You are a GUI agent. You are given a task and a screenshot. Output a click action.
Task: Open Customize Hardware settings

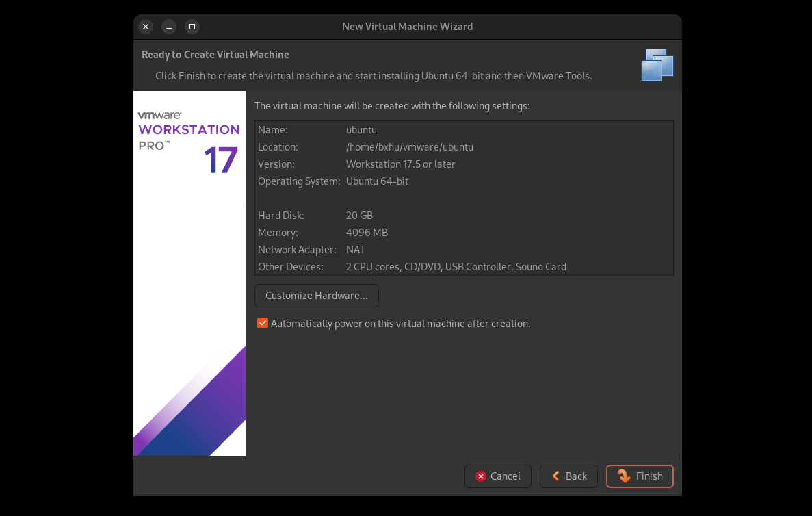316,296
